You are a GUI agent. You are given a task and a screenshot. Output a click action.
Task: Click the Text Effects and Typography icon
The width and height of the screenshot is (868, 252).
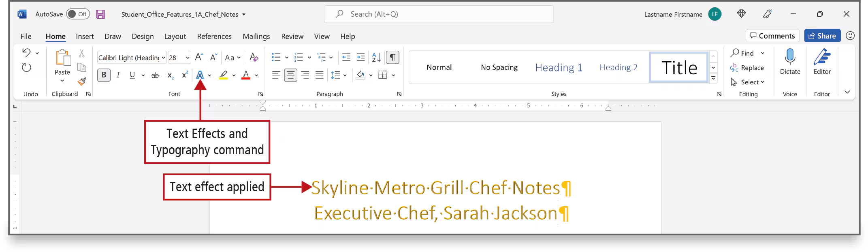click(200, 75)
